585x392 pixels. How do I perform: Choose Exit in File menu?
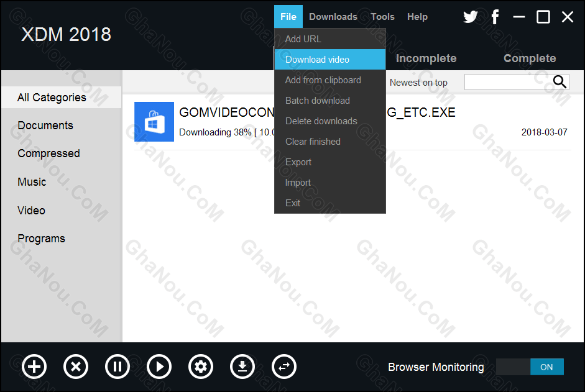click(x=330, y=203)
